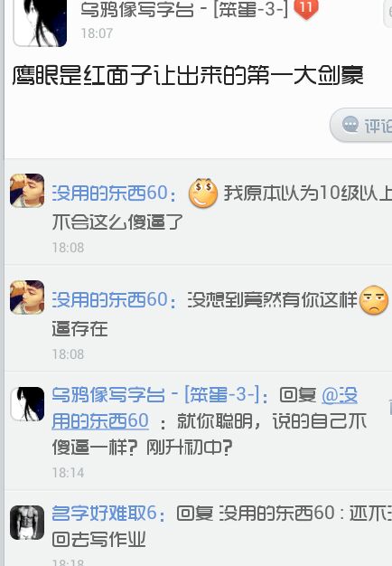Image resolution: width=392 pixels, height=566 pixels.
Task: Tap the red level 11 badge
Action: point(306,9)
